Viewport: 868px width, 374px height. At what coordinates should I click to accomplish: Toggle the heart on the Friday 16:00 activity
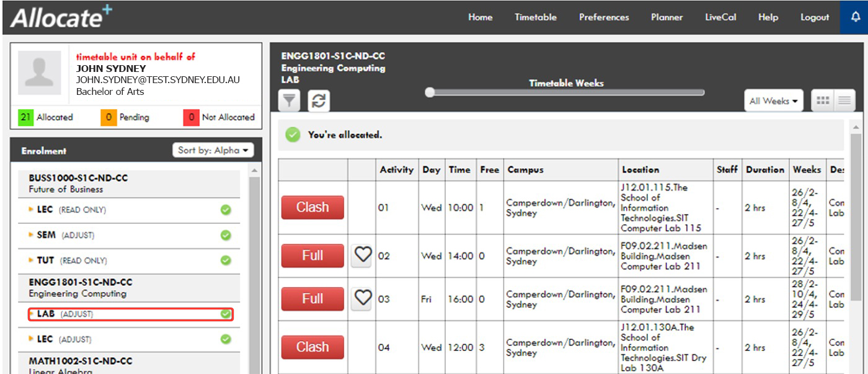[x=361, y=298]
